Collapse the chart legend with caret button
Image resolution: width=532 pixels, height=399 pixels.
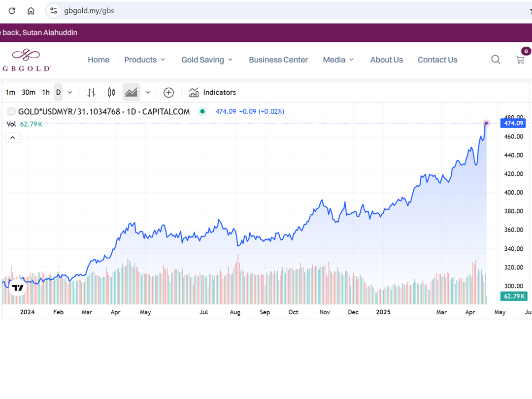13,137
